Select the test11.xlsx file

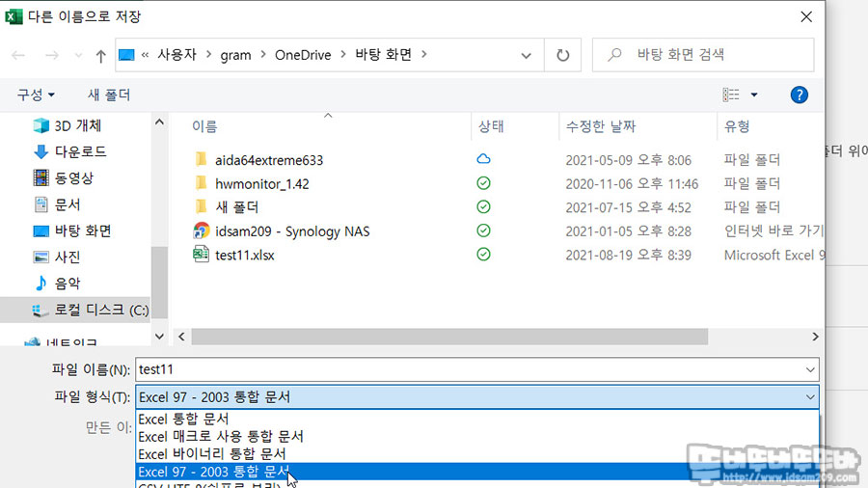pos(245,255)
